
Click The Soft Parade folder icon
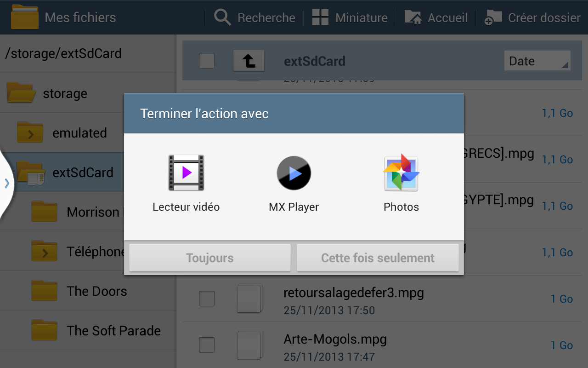click(45, 330)
